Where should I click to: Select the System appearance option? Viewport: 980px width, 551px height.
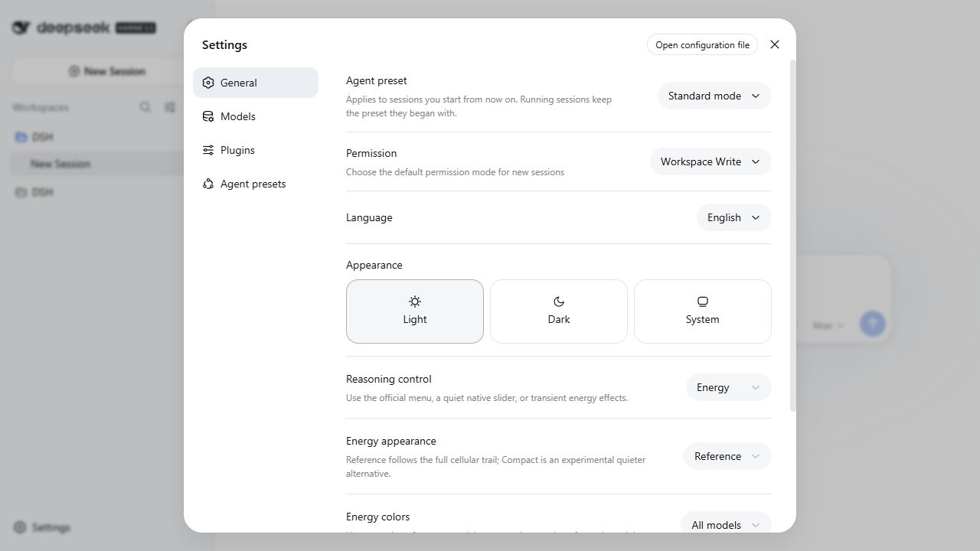[703, 311]
